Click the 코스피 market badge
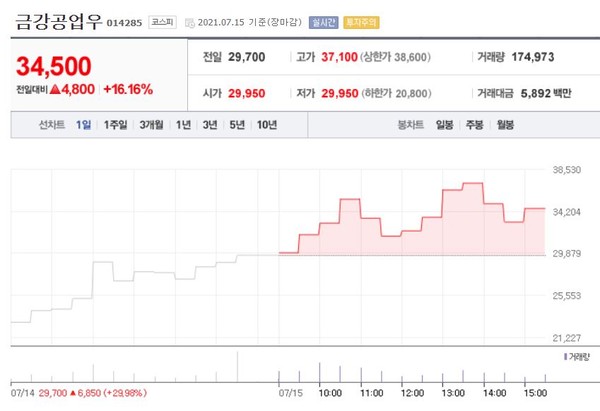The image size is (600, 411). point(164,20)
